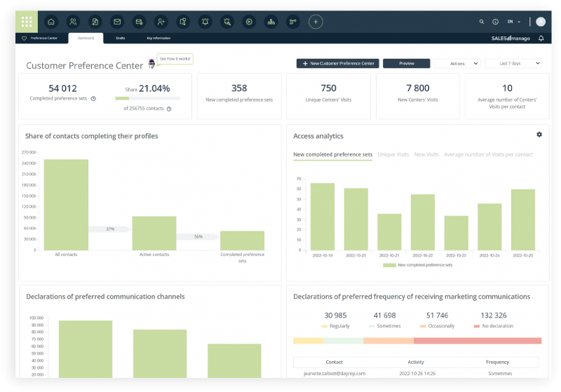The image size is (561, 392).
Task: Click help icon next to Completed preference sets
Action: pyautogui.click(x=93, y=99)
